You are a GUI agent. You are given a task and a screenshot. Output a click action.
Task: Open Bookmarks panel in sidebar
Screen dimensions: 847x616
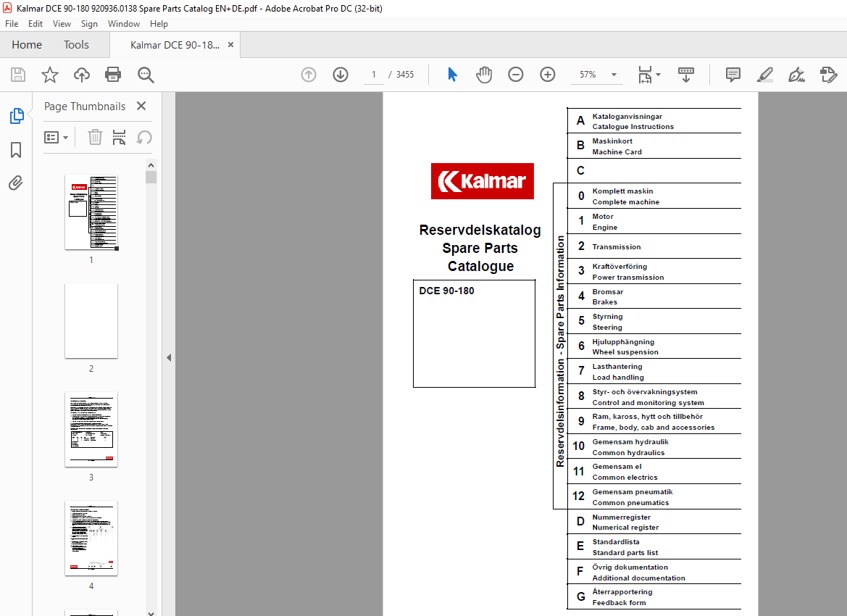coord(16,150)
